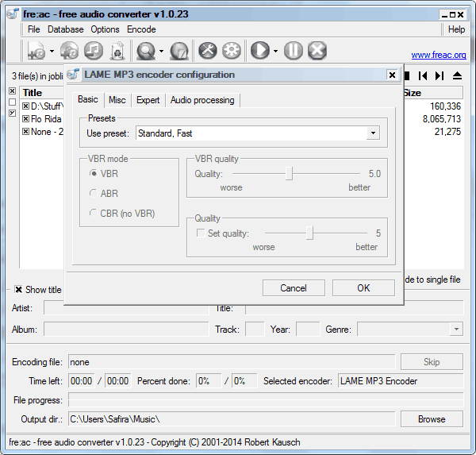Click the Output dir path field
The image size is (476, 455).
pyautogui.click(x=232, y=419)
